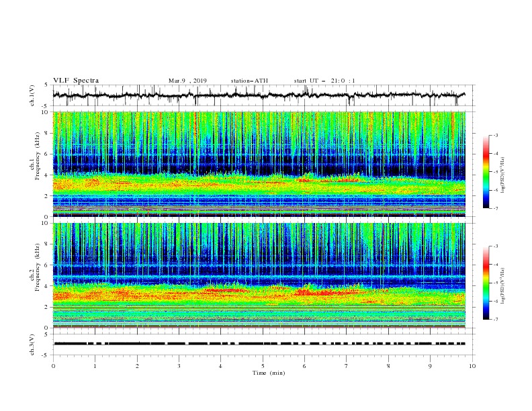
Task: Click the ch.2 spectrogram color scale bar
Action: click(486, 283)
